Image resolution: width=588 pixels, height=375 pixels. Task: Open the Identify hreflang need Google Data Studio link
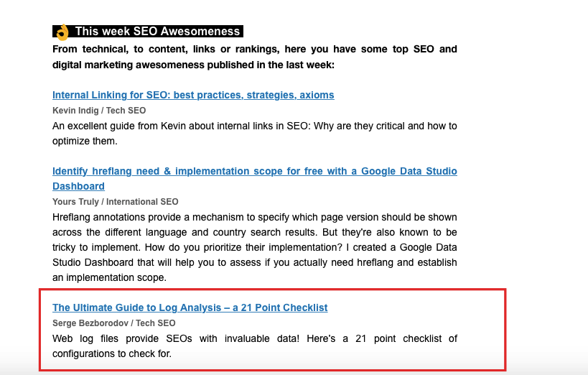click(255, 171)
